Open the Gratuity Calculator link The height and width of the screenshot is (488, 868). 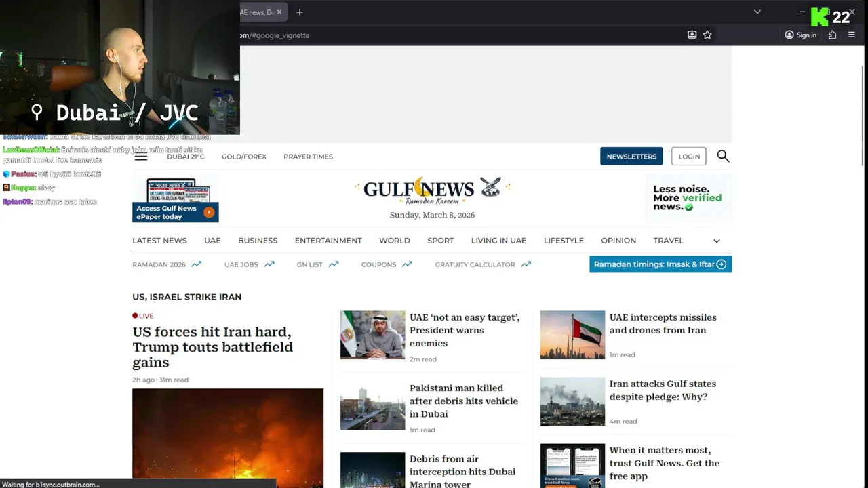(x=475, y=264)
